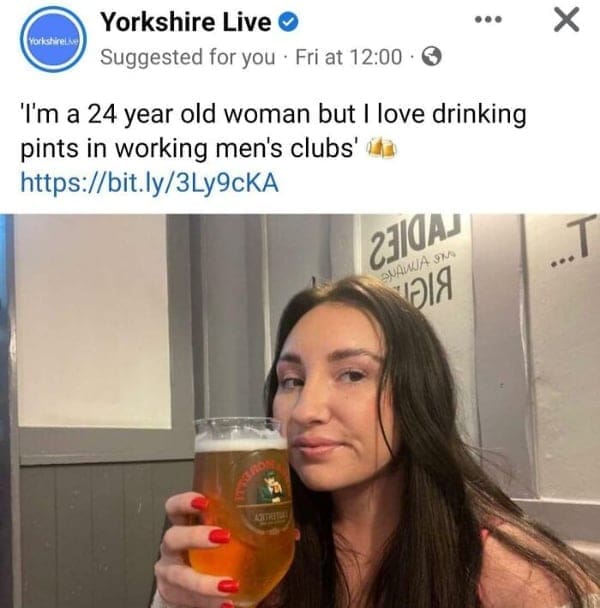
Task: Click the globe public audience icon
Action: (x=432, y=57)
